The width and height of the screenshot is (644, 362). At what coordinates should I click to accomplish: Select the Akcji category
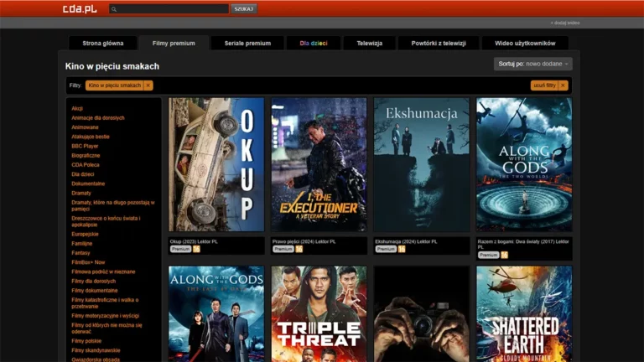coord(77,108)
